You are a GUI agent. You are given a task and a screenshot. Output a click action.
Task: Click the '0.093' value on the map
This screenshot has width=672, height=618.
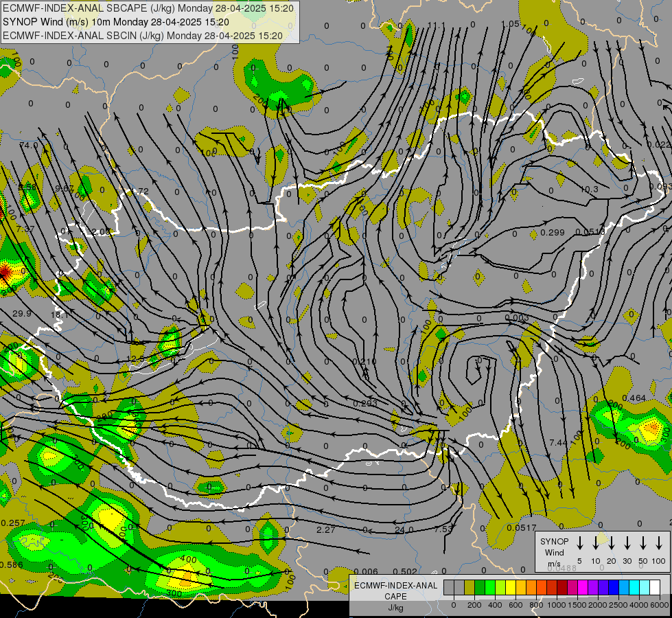pos(660,187)
